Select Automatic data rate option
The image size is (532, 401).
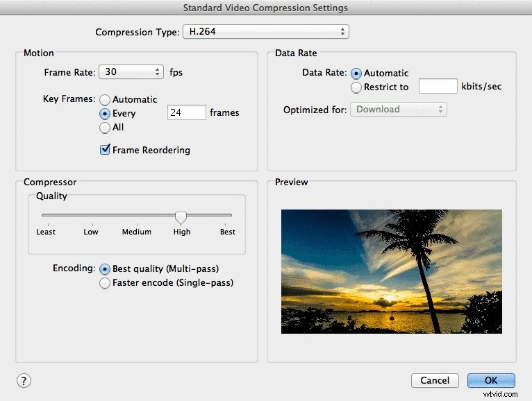[357, 73]
